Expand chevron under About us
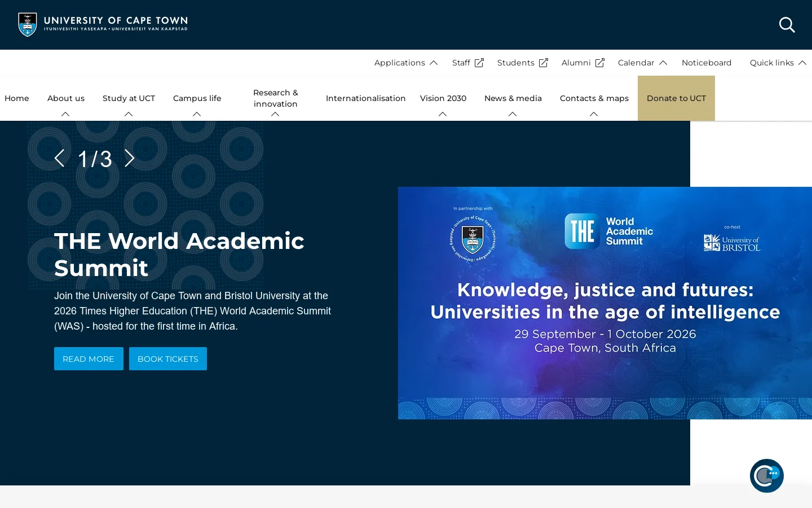This screenshot has width=812, height=508. pyautogui.click(x=65, y=114)
